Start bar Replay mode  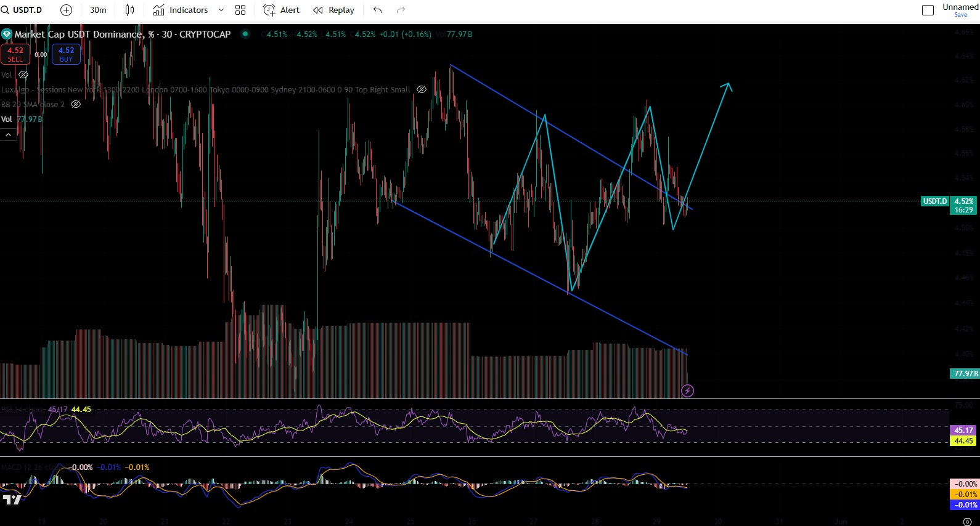[333, 10]
